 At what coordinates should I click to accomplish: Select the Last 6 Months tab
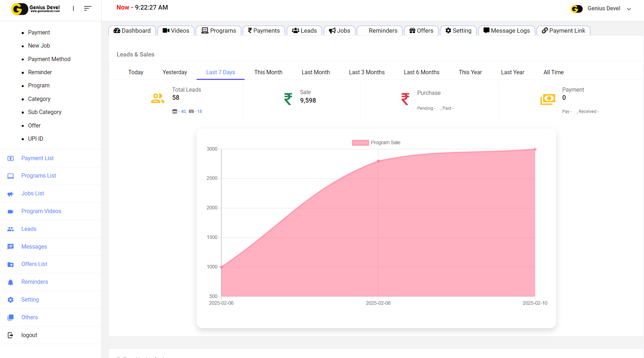422,72
